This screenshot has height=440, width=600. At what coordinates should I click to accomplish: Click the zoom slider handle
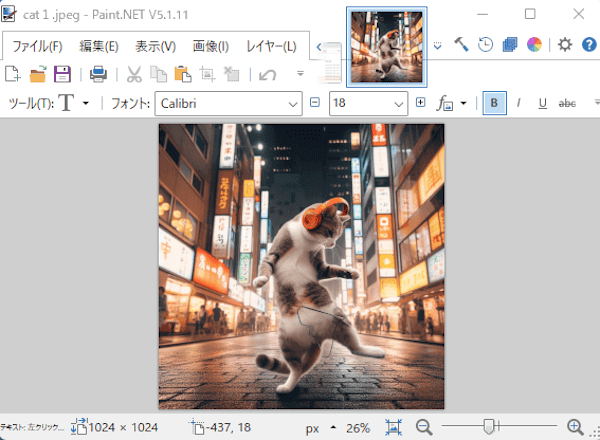click(489, 426)
